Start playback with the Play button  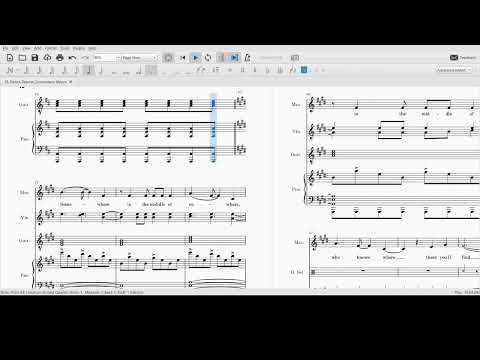pyautogui.click(x=195, y=58)
